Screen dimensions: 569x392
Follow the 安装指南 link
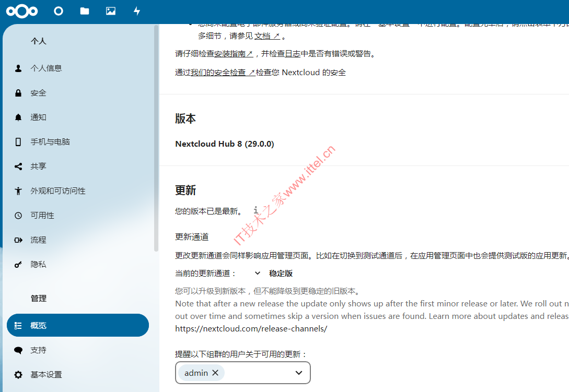pos(234,54)
